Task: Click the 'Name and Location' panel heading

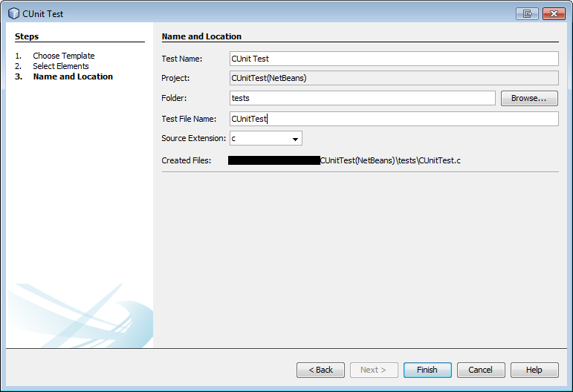Action: pos(201,36)
